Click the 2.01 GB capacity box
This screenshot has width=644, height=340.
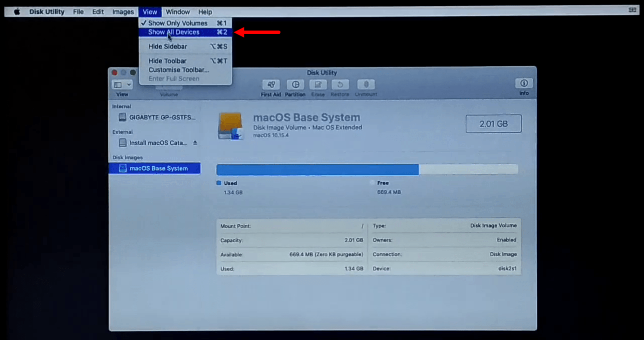493,124
